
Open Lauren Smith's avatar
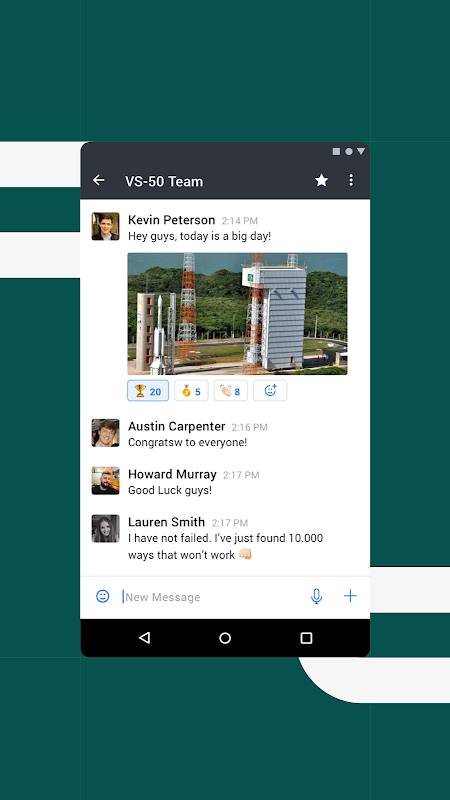(106, 529)
